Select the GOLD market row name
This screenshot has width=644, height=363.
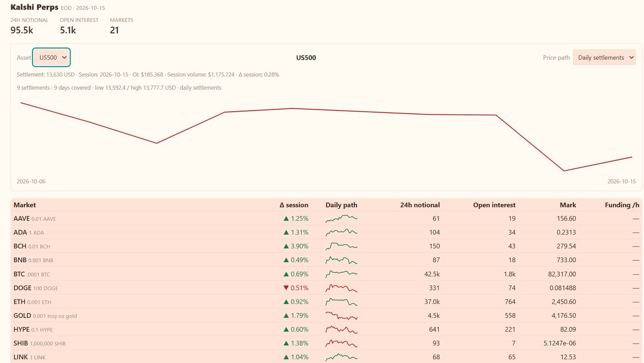pyautogui.click(x=22, y=316)
